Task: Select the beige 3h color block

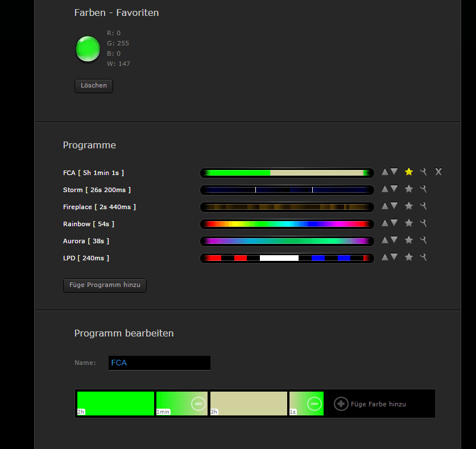Action: tap(249, 404)
